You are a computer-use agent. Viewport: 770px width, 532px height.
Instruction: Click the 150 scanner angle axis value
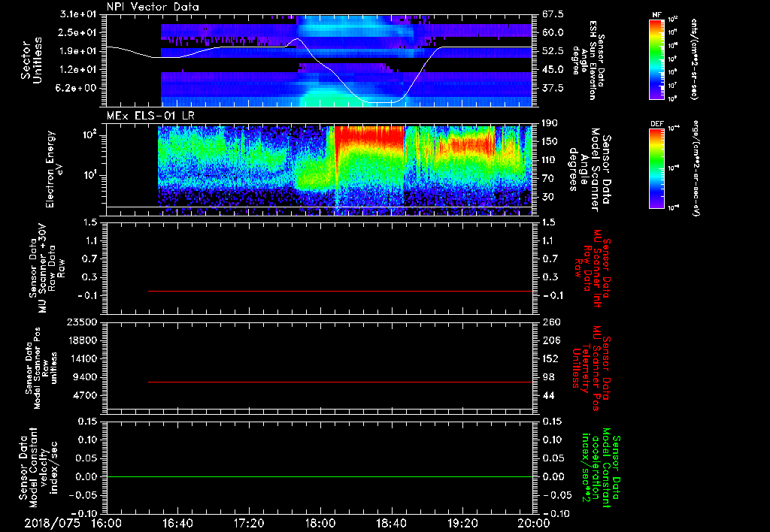(550, 141)
